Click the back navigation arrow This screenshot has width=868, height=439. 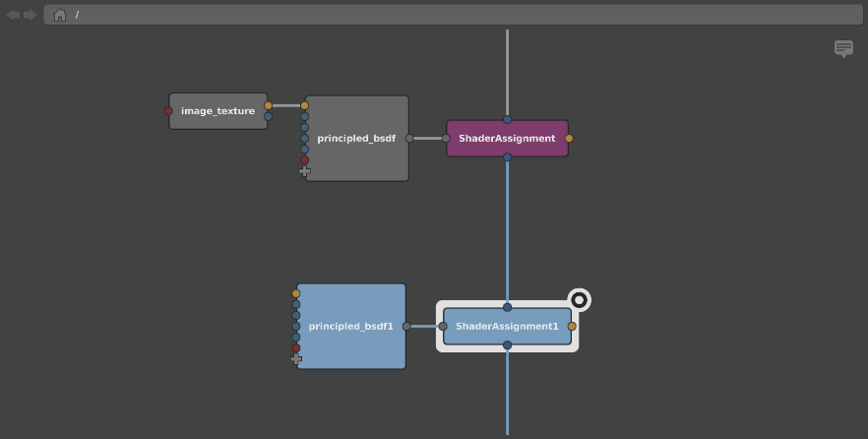pos(13,15)
